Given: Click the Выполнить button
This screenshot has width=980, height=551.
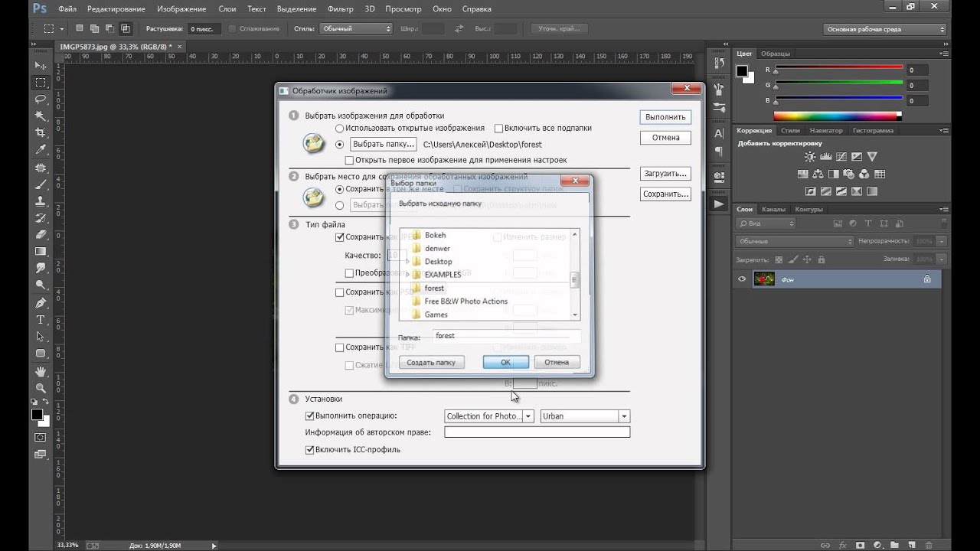Looking at the screenshot, I should pos(665,117).
